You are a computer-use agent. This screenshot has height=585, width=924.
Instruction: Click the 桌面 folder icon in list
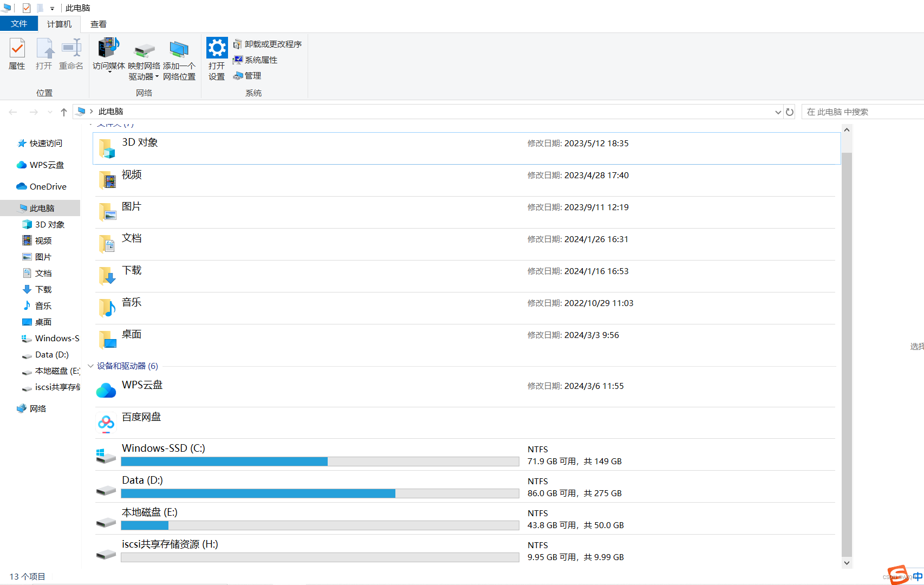coord(107,340)
